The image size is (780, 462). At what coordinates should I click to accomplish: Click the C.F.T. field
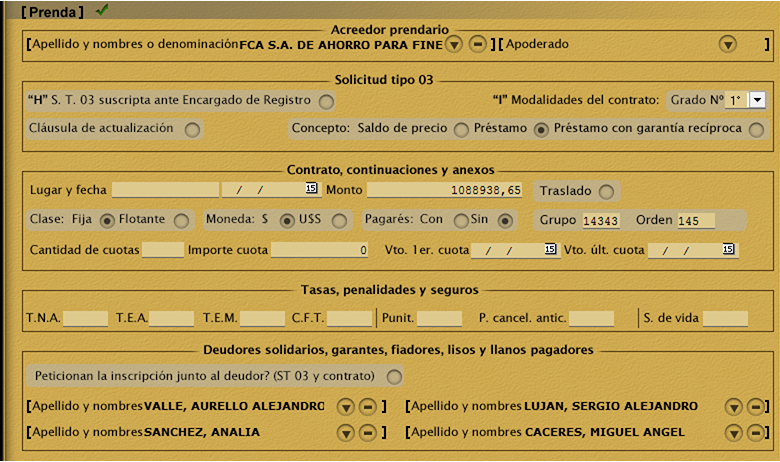coord(349,318)
